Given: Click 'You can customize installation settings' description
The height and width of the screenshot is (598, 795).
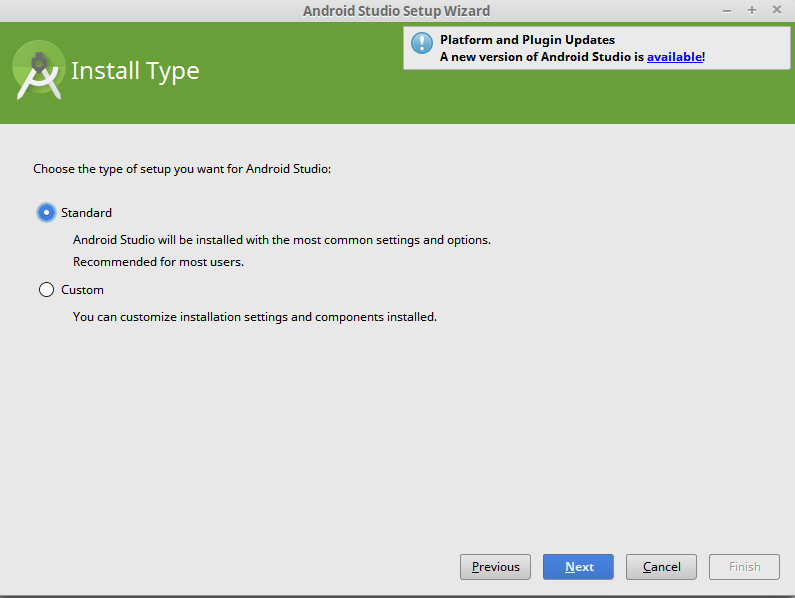Looking at the screenshot, I should pos(255,317).
